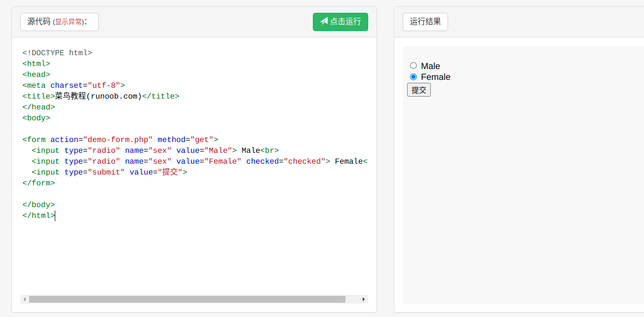Click the closing </form> tag line
This screenshot has width=644, height=317.
pos(38,183)
